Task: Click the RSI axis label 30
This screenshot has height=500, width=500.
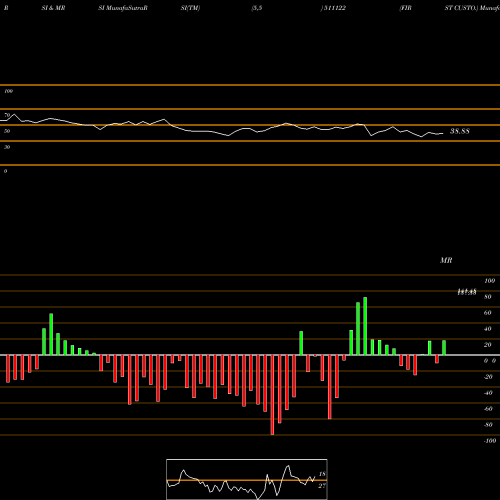Action: point(7,147)
